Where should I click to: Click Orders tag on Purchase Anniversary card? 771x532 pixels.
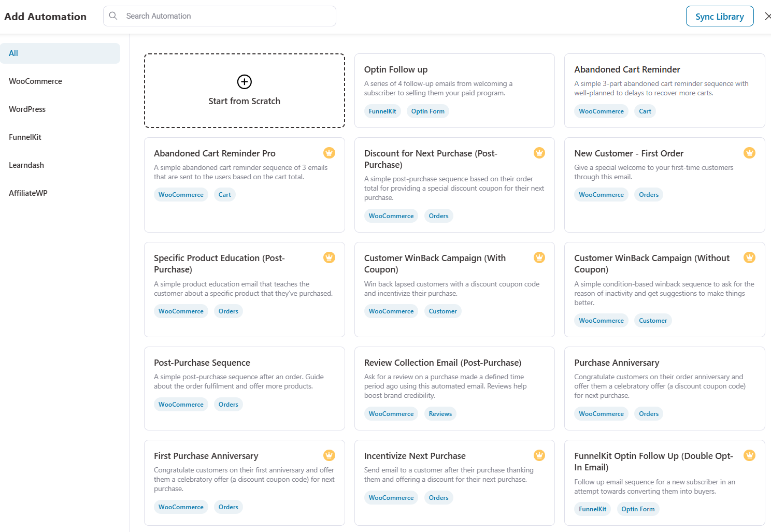(649, 414)
